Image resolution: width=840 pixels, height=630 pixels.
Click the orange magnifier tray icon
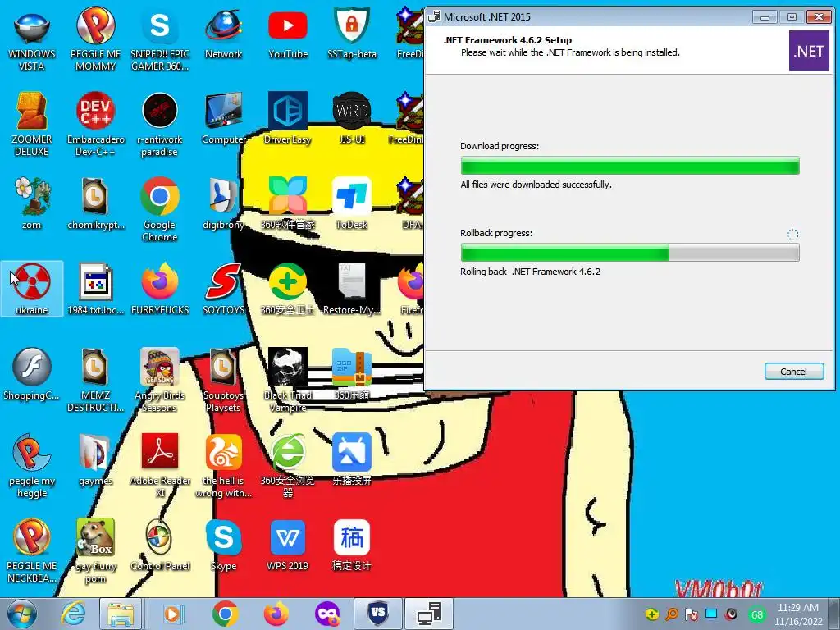coord(672,614)
